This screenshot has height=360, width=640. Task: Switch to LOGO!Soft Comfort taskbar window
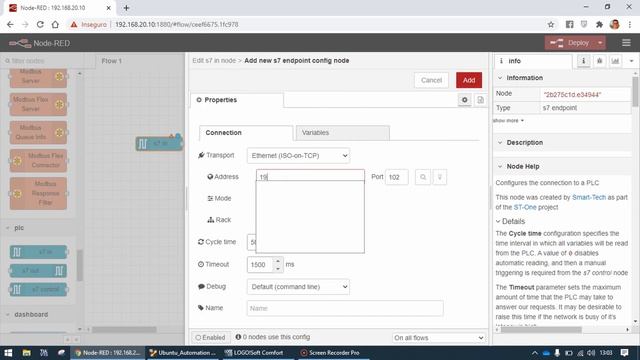(254, 353)
